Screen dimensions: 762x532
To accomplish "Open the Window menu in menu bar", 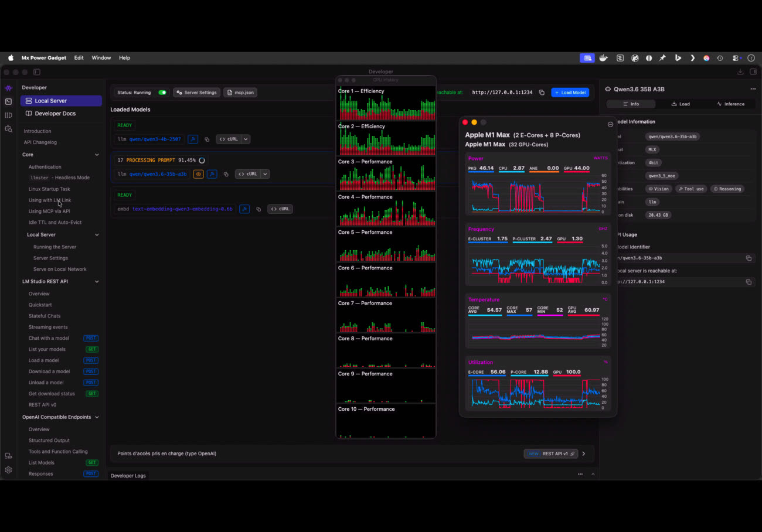I will click(x=101, y=58).
